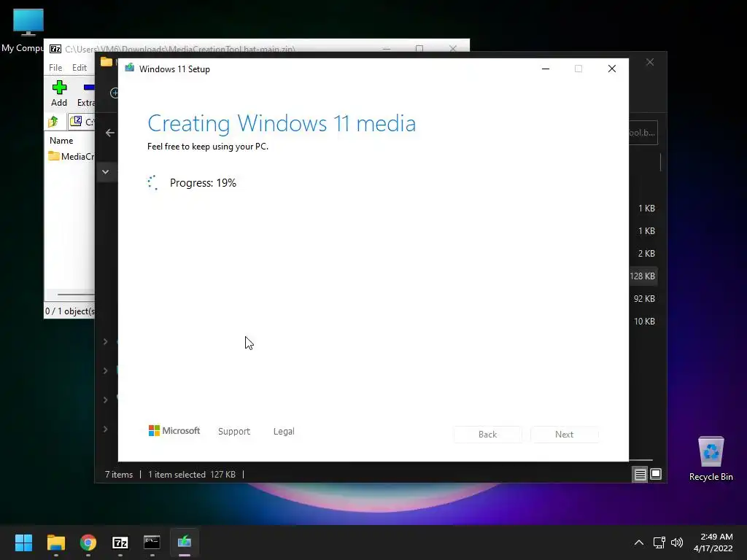
Task: Select the 92 KB file row in Explorer
Action: click(x=643, y=298)
